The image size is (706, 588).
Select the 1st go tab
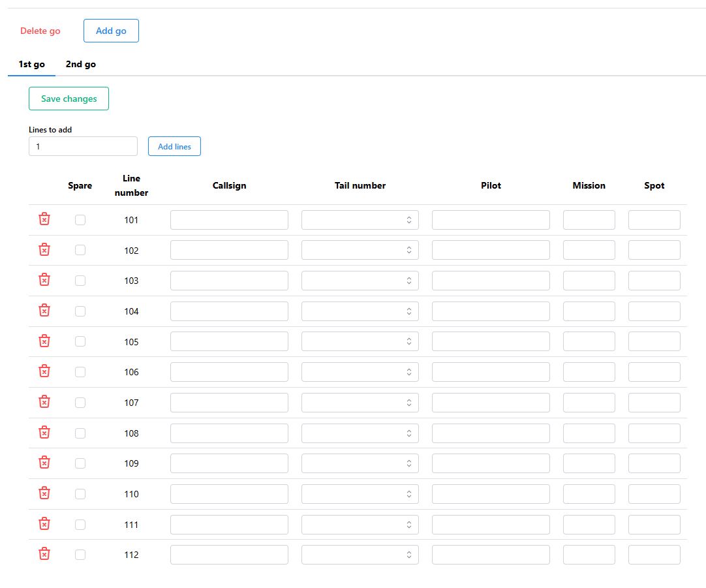31,65
